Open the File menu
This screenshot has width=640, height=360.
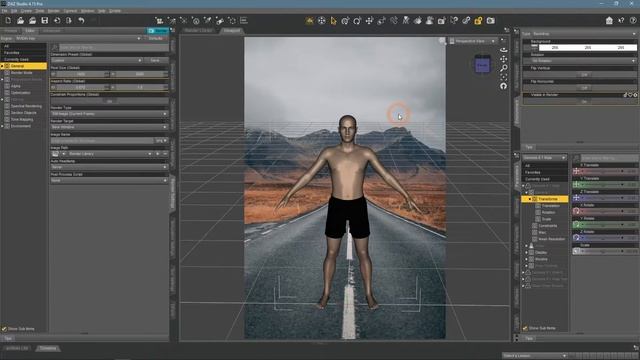(4, 11)
